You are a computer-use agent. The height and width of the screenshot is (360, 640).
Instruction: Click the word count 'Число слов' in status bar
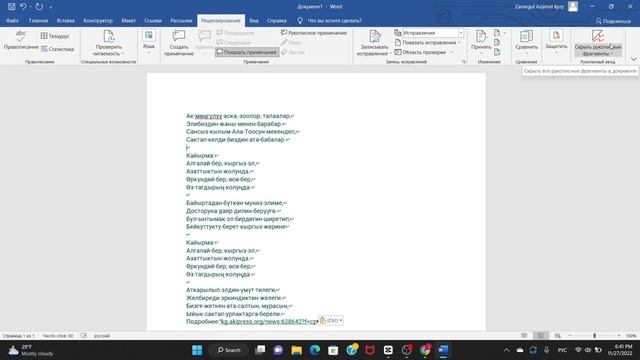58,336
